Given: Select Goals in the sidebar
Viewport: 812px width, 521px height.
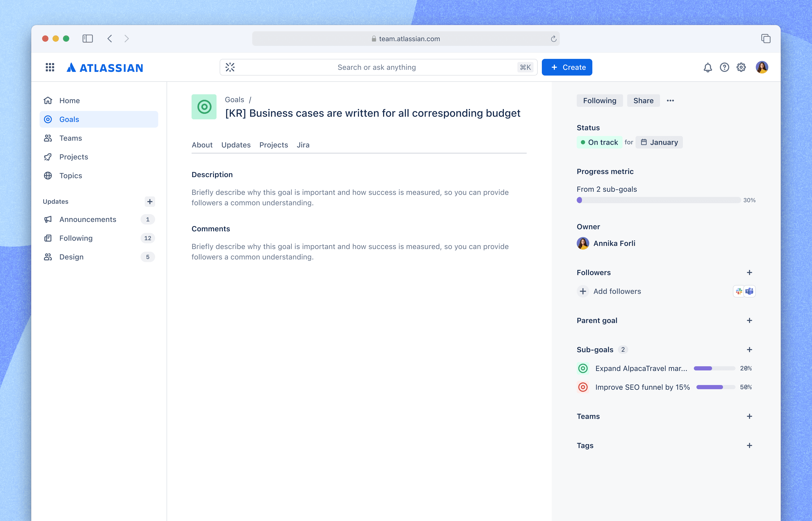Looking at the screenshot, I should coord(99,119).
